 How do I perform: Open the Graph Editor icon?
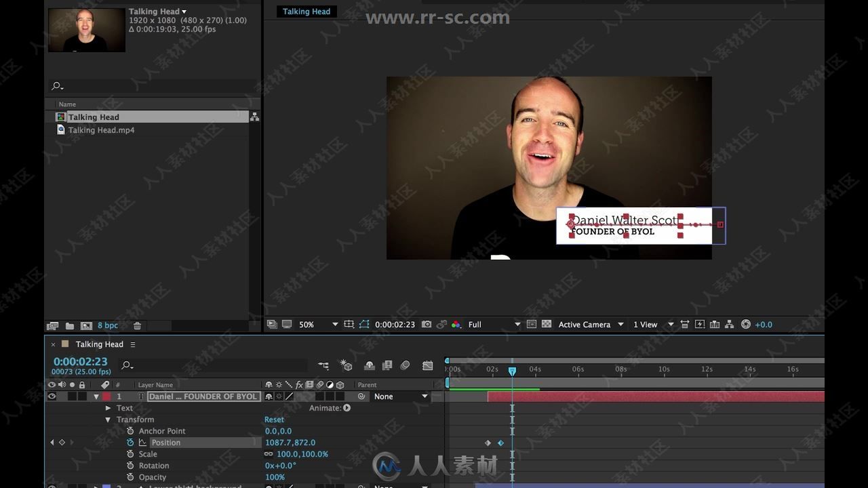click(427, 365)
